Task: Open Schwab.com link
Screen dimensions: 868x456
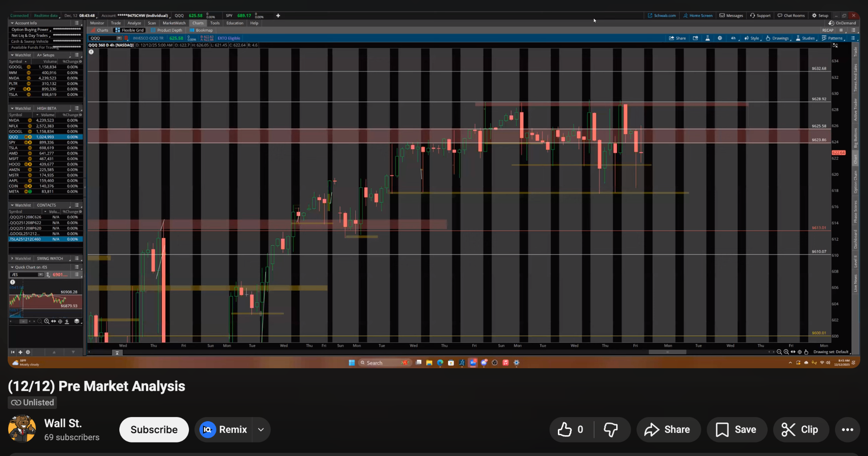Action: [x=662, y=15]
